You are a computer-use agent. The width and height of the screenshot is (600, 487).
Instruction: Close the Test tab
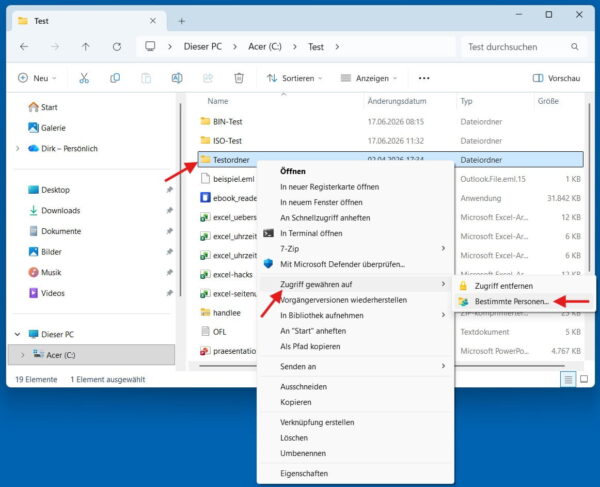coord(153,21)
